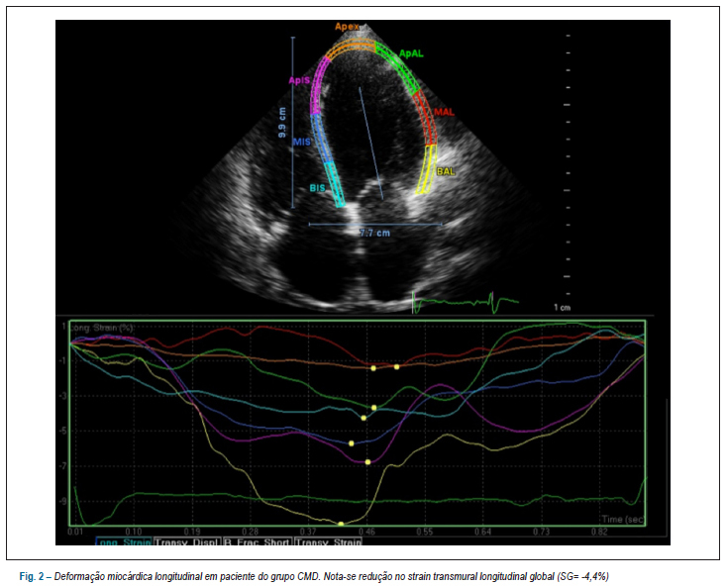Click the -9 strain axis value
The image size is (728, 587).
[64, 501]
